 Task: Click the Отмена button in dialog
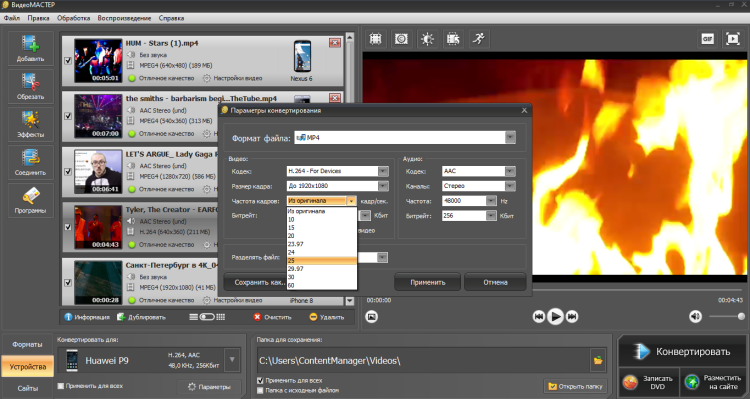pyautogui.click(x=495, y=282)
